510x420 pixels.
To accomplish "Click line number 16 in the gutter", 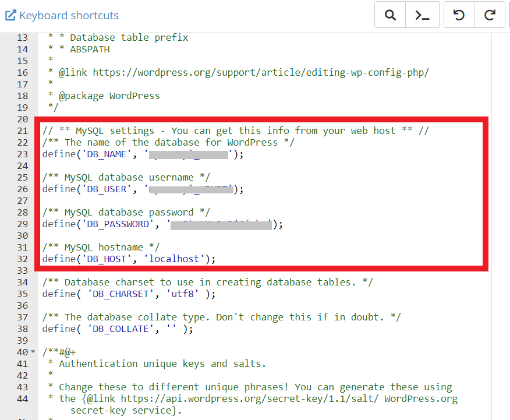I will [23, 72].
